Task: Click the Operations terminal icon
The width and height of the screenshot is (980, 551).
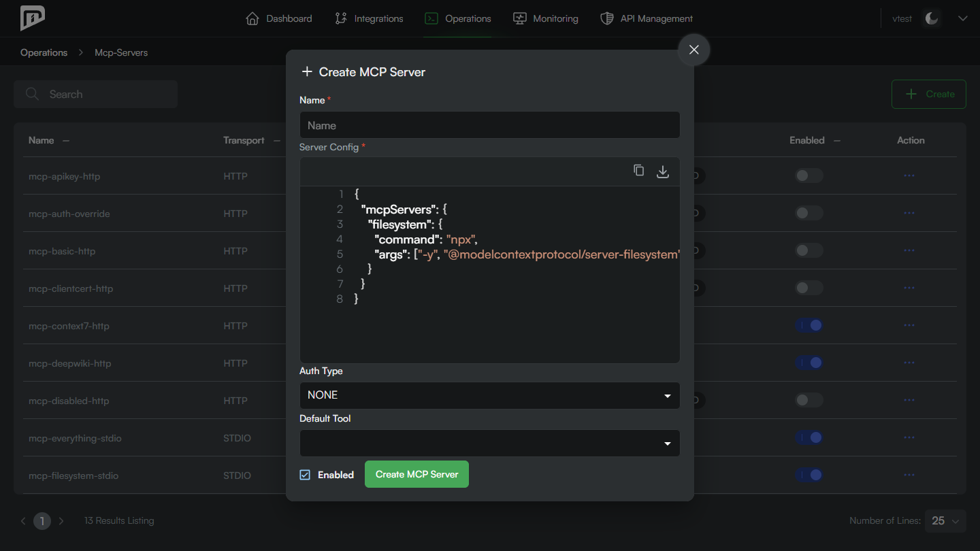Action: tap(431, 18)
